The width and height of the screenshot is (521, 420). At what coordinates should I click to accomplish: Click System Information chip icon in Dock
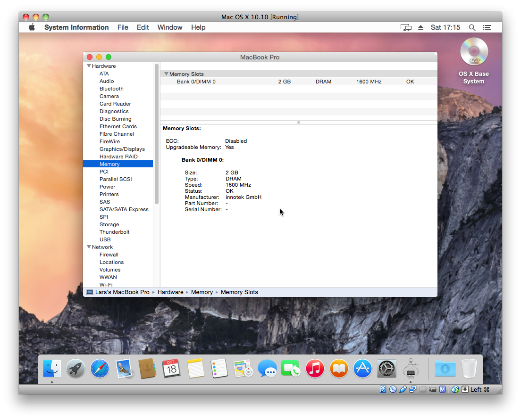click(411, 369)
